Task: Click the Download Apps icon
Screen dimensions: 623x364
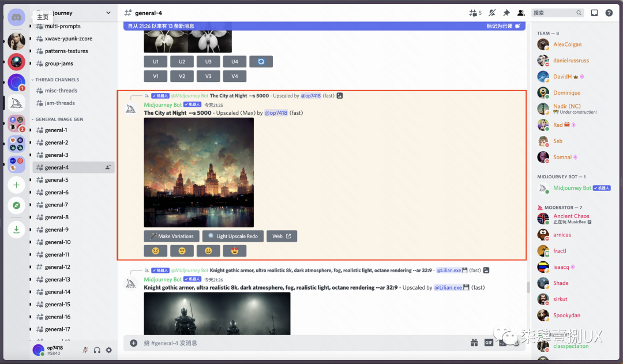Action: click(17, 229)
